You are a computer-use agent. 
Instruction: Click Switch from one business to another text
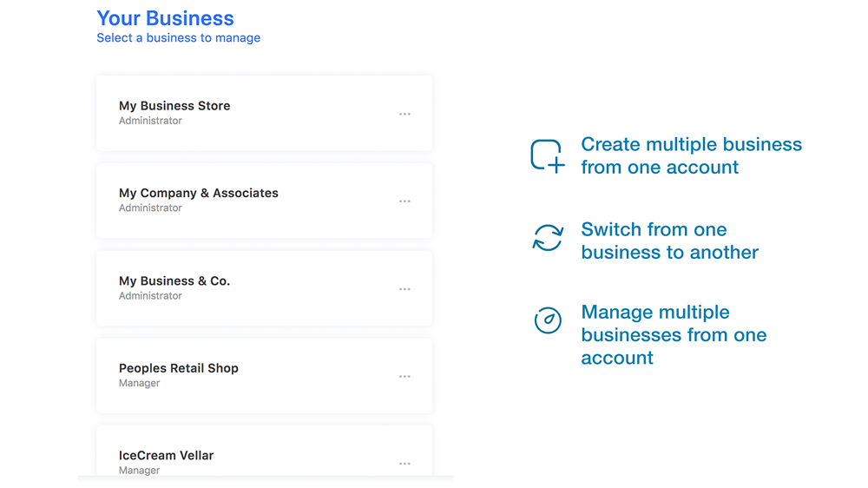669,241
